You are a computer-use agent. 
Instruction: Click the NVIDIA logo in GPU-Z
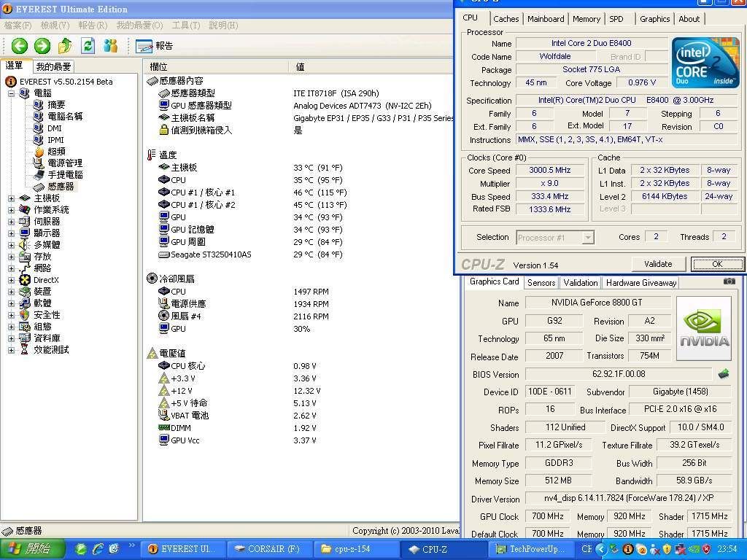click(704, 329)
